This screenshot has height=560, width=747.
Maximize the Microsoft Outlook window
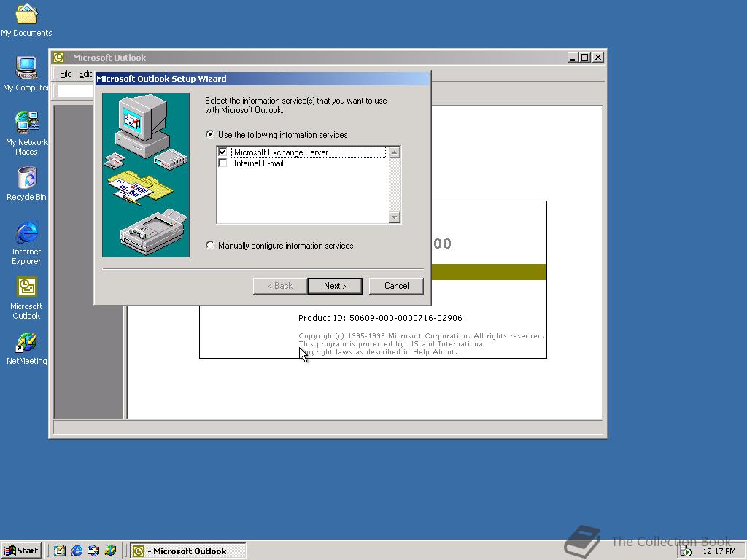tap(584, 58)
